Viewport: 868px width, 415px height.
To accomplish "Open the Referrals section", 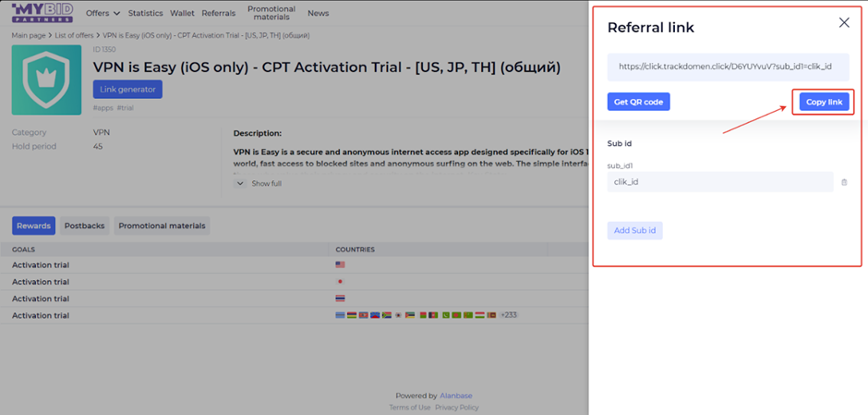I will coord(219,13).
